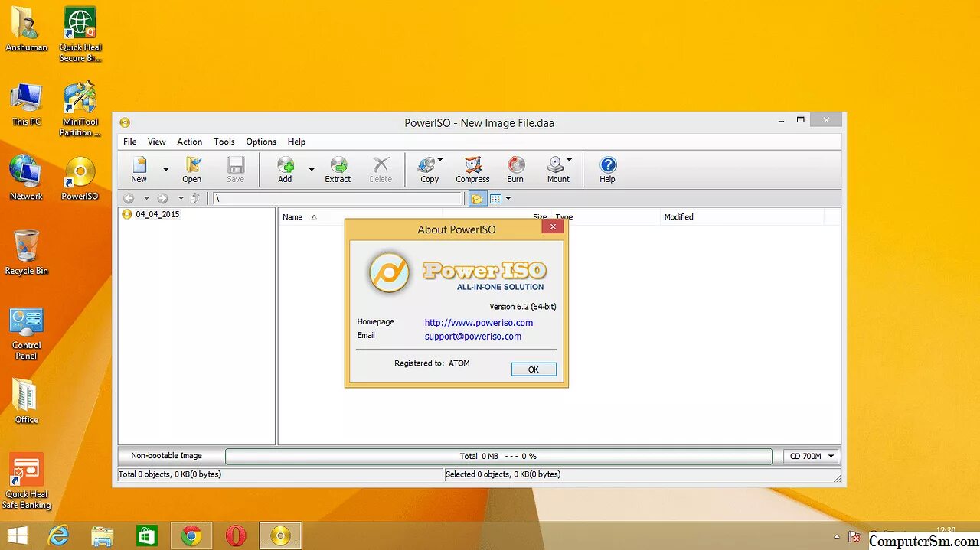The height and width of the screenshot is (550, 980).
Task: Open the Mount button dropdown arrow
Action: pyautogui.click(x=569, y=161)
